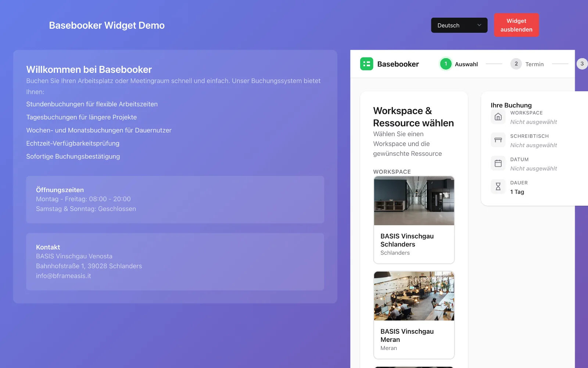Screen dimensions: 588x368
Task: Select the BASIS Vinschgau Meran workspace card
Action: [414, 315]
